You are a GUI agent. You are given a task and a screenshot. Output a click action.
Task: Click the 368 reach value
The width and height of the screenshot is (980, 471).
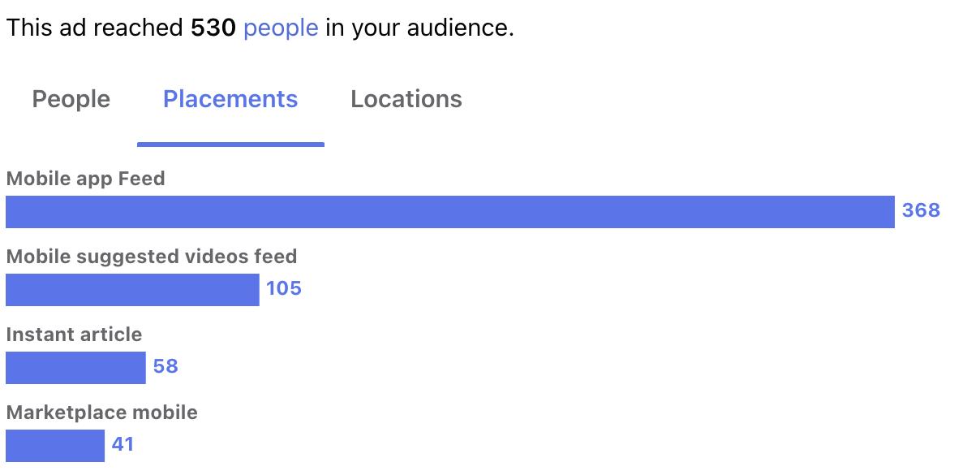pyautogui.click(x=921, y=211)
